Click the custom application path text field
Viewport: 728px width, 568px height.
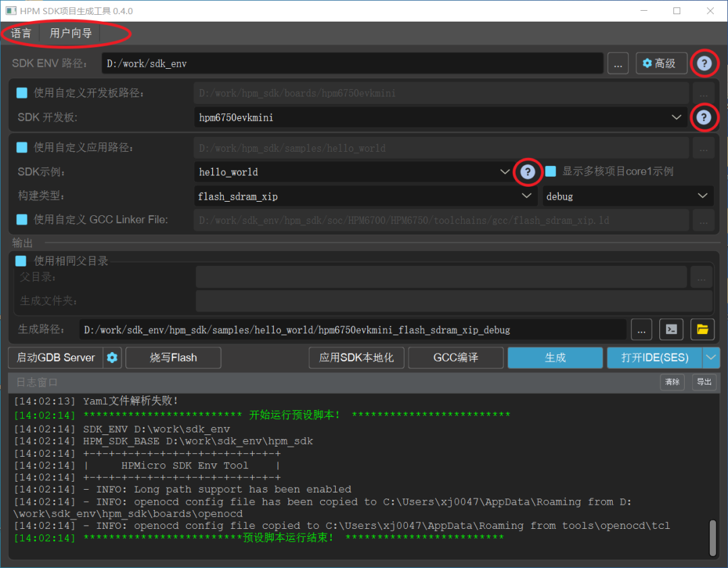click(441, 148)
